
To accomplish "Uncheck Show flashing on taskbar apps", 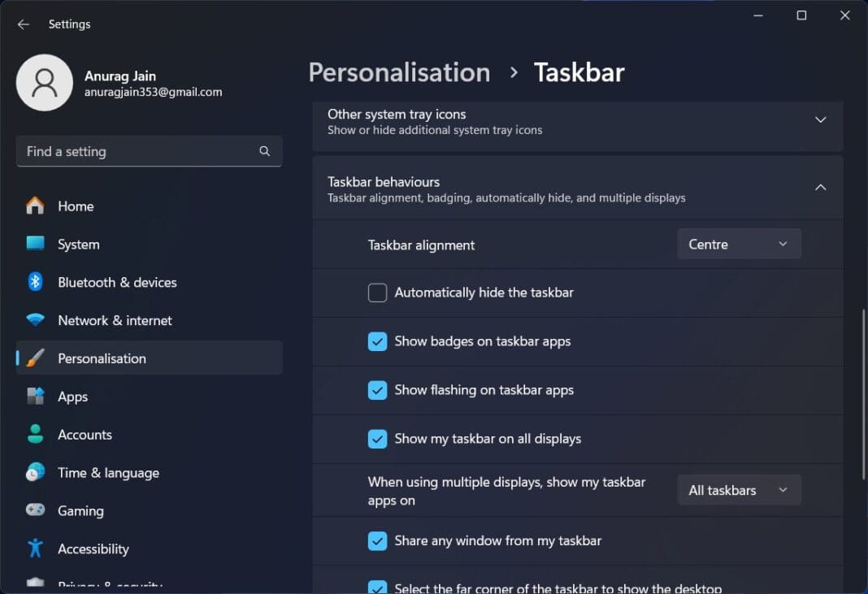I will [377, 390].
